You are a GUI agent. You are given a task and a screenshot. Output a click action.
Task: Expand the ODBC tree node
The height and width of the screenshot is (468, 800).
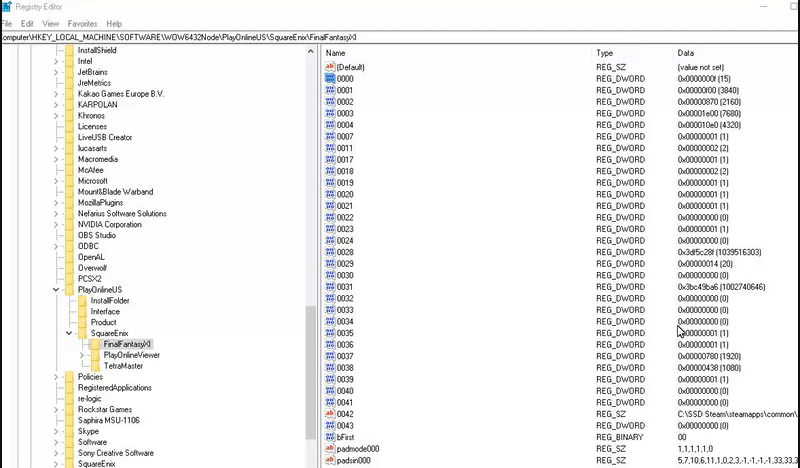point(56,246)
